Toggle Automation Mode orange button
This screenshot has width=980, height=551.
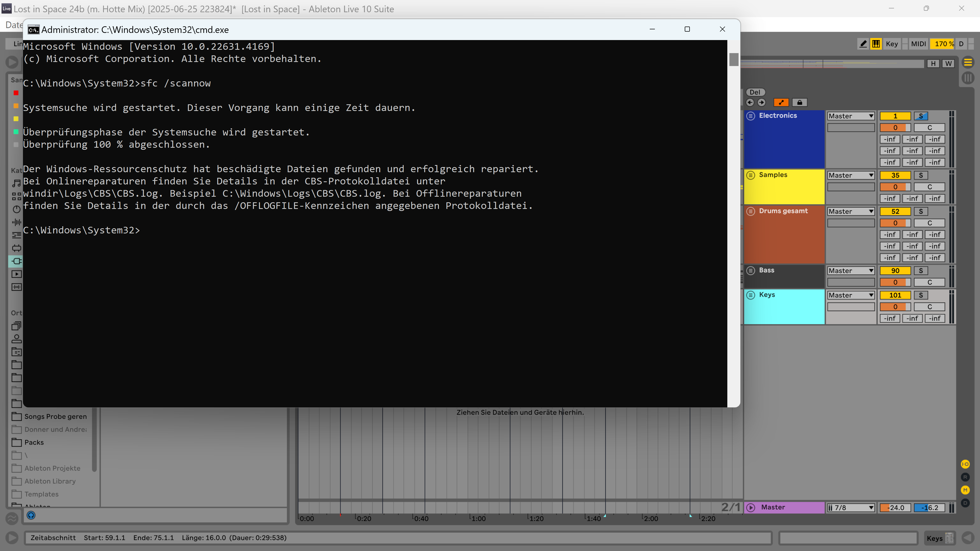pyautogui.click(x=781, y=102)
